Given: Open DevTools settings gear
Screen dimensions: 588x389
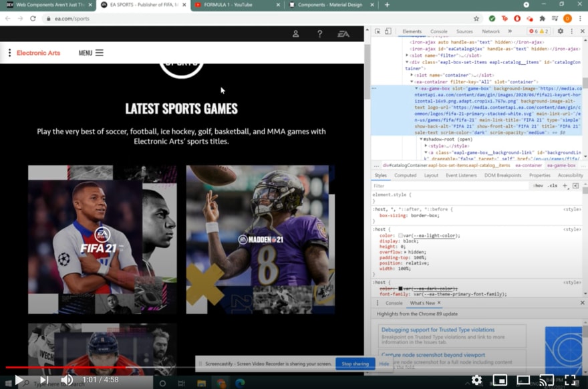Looking at the screenshot, I should [x=560, y=31].
